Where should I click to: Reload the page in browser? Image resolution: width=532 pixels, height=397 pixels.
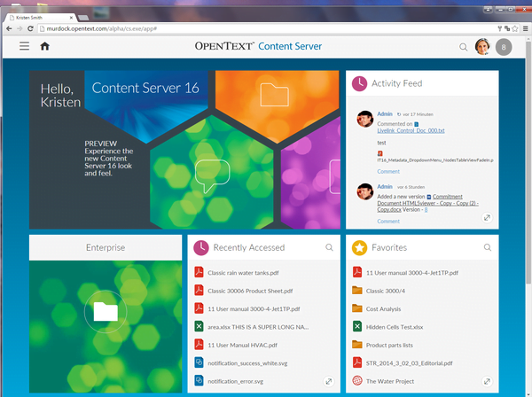tap(30, 28)
